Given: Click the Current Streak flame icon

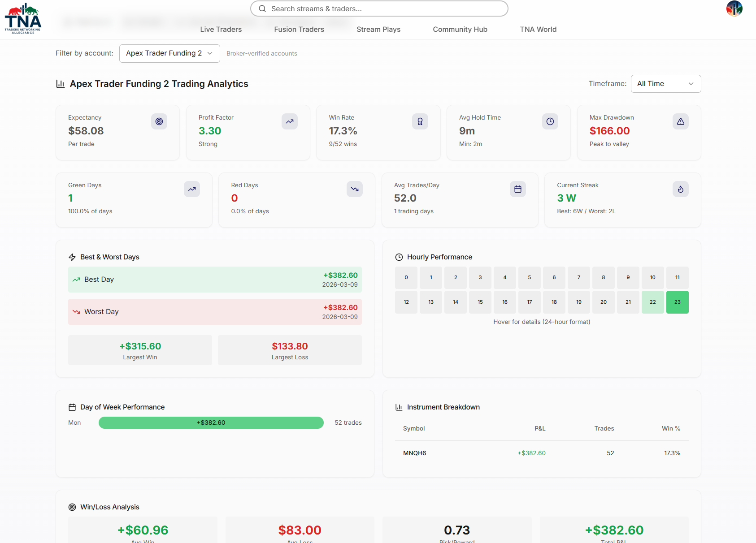Looking at the screenshot, I should 681,189.
